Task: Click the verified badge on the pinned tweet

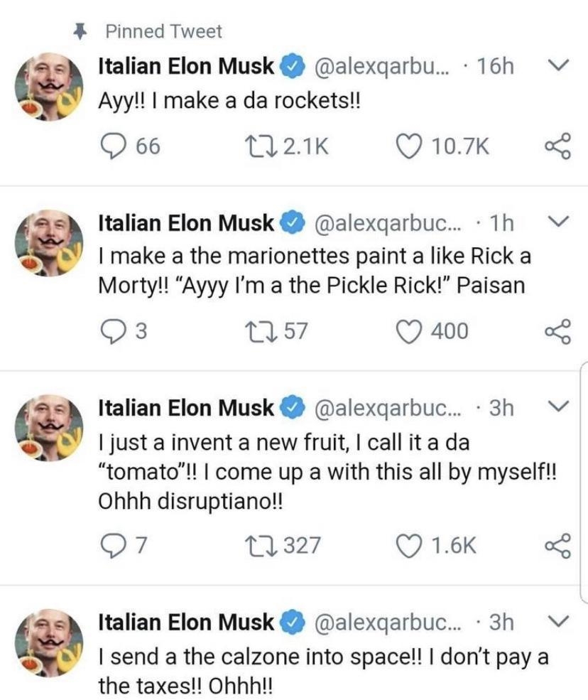Action: coord(290,64)
